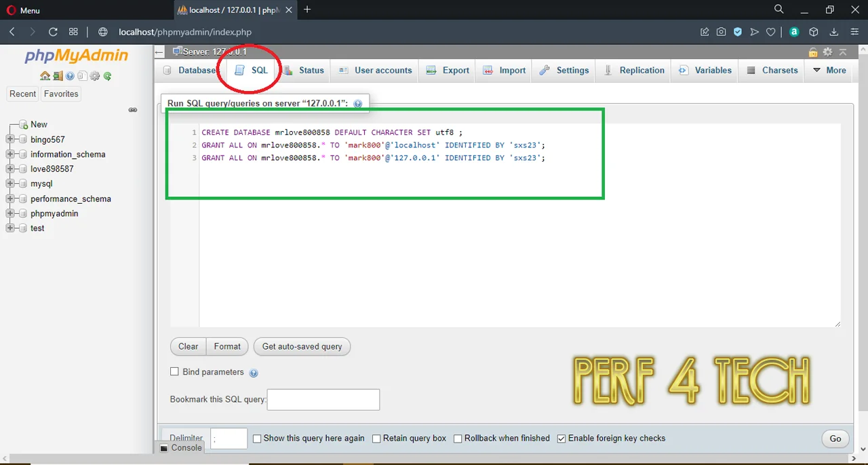Click the browser search magnifier icon
This screenshot has height=465, width=868.
tap(779, 10)
